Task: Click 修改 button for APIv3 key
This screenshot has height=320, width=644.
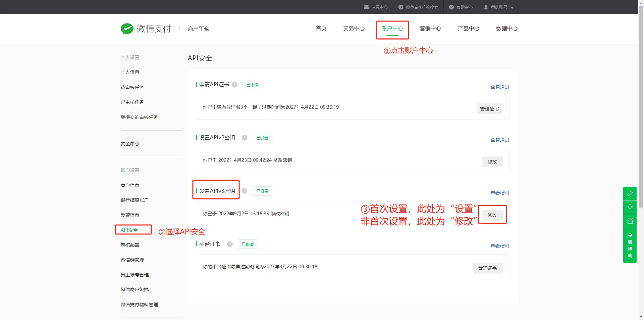Action: tap(492, 215)
